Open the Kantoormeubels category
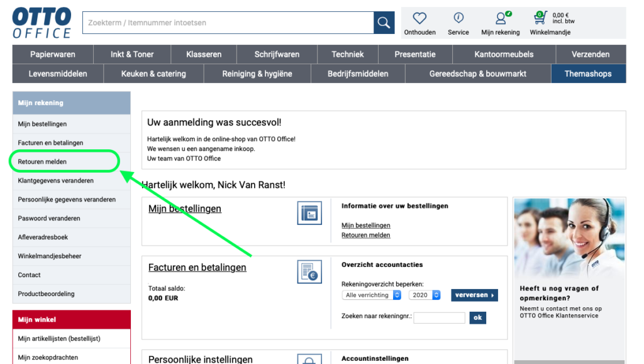The height and width of the screenshot is (364, 644). (504, 54)
